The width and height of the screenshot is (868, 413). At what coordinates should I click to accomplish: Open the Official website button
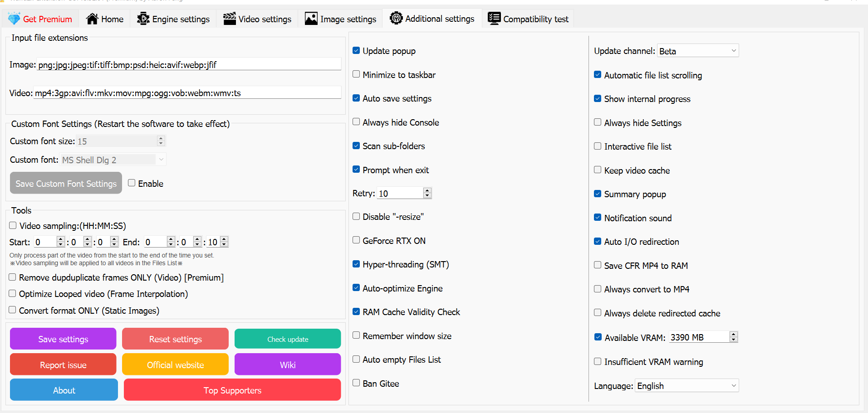point(175,364)
